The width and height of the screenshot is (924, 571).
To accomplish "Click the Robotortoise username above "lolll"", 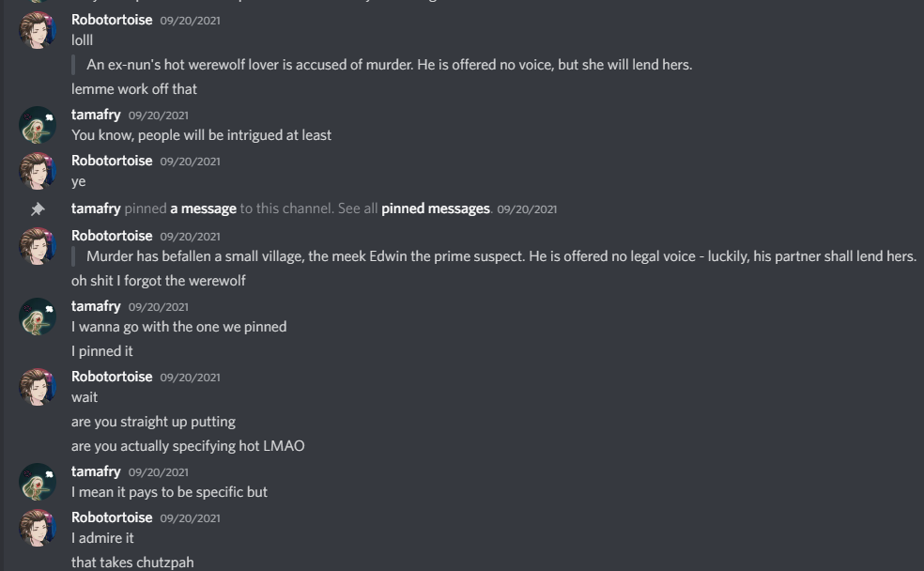I will coord(112,20).
